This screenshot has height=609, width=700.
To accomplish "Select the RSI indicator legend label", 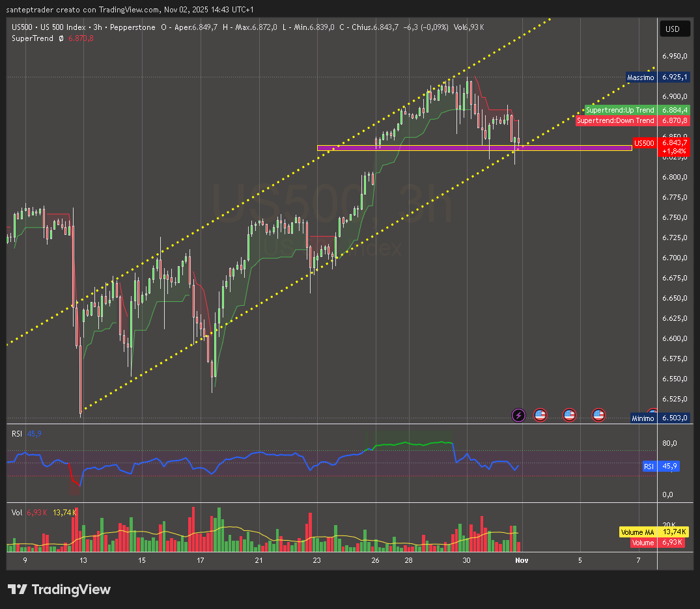I will click(17, 433).
